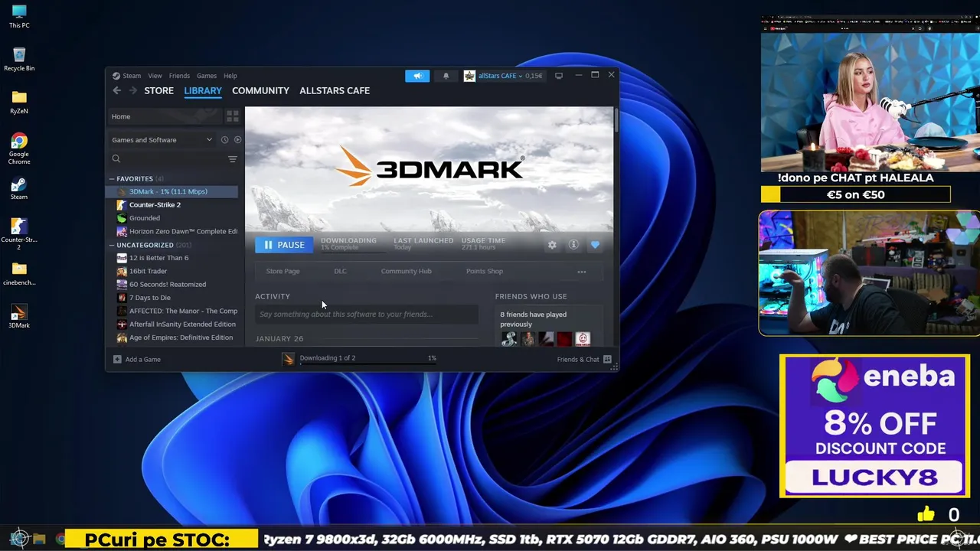
Task: Open the DLC link
Action: (340, 272)
